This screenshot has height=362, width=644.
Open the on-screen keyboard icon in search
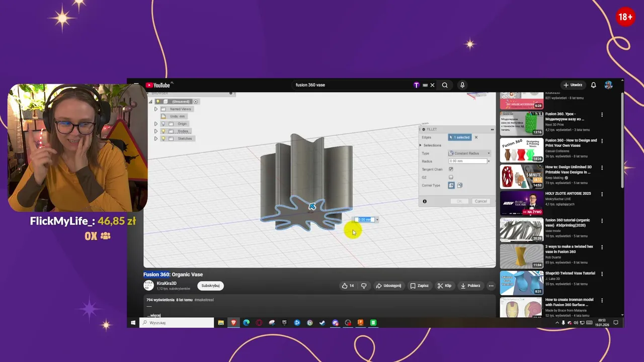point(425,85)
